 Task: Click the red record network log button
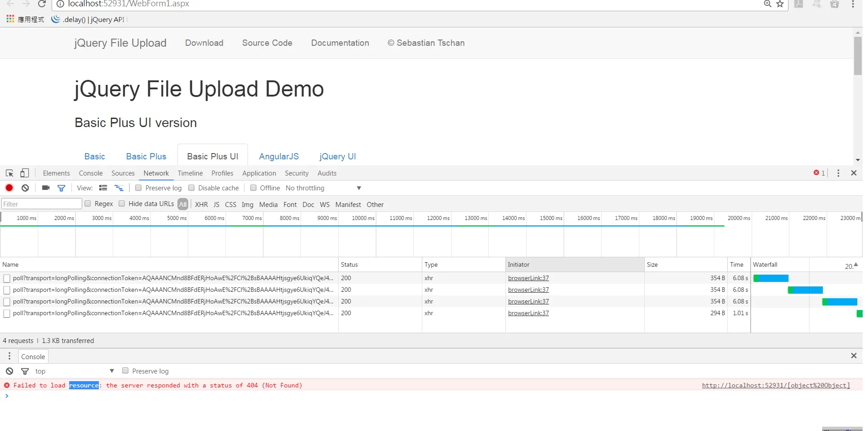9,188
